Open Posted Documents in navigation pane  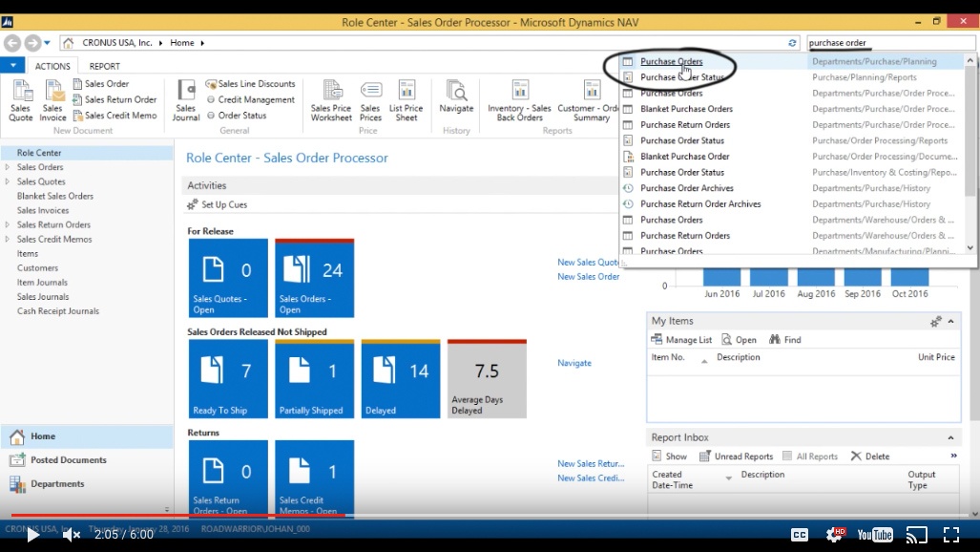86,460
